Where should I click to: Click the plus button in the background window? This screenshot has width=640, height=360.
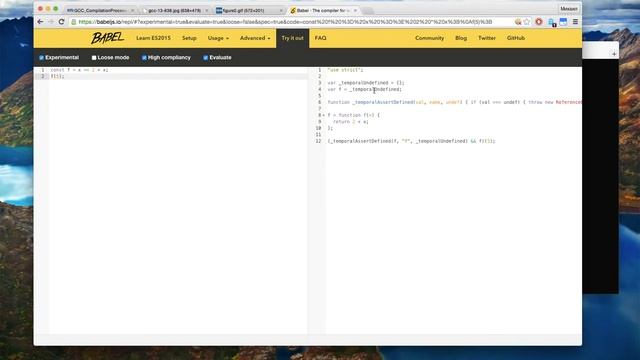[x=614, y=54]
